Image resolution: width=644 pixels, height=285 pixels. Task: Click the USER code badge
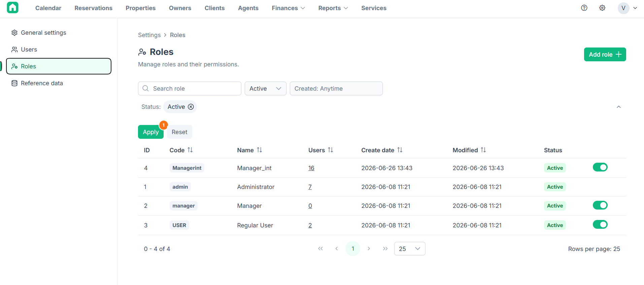[x=179, y=225]
